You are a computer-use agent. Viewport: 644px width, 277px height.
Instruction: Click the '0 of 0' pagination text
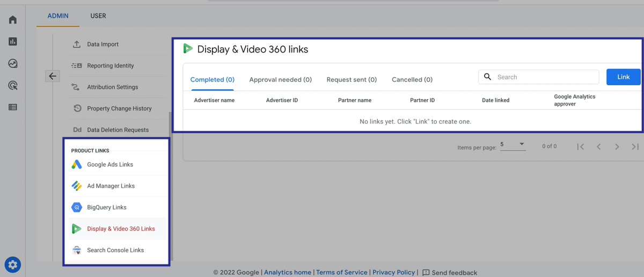click(549, 146)
